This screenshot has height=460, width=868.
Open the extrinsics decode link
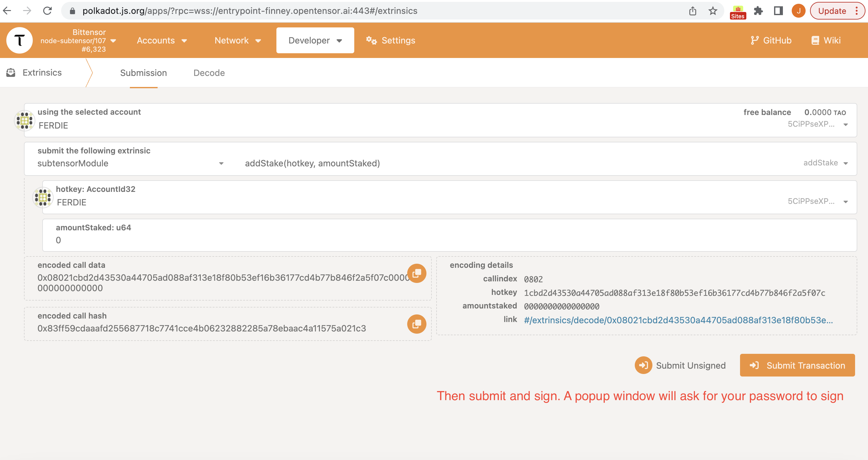point(678,320)
